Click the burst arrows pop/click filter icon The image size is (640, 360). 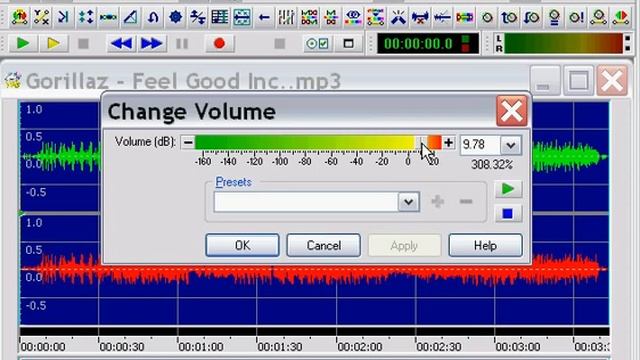click(x=398, y=17)
